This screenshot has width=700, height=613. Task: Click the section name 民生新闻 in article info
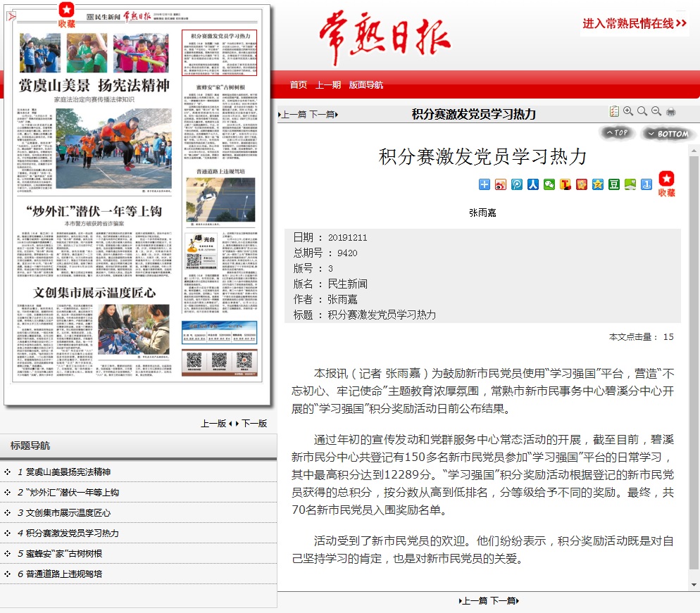coord(347,284)
